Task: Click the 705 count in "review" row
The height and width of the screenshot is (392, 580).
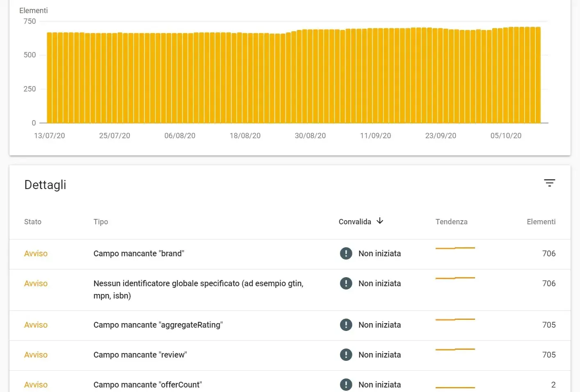Action: click(549, 355)
